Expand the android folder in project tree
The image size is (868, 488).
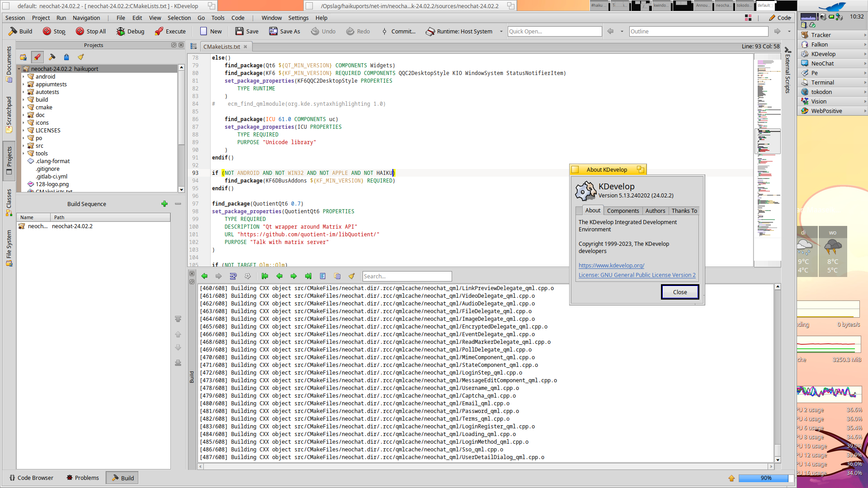(24, 77)
